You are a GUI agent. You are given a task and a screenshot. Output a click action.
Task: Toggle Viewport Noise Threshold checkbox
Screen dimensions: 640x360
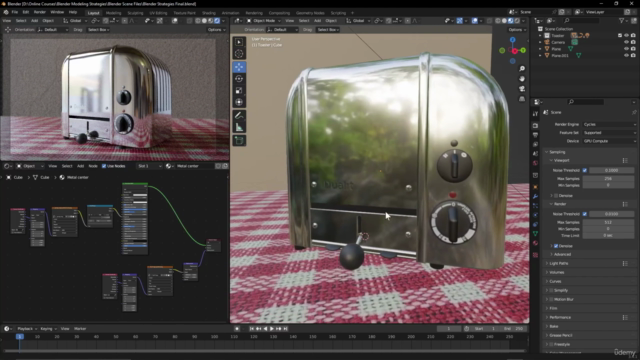pyautogui.click(x=585, y=170)
